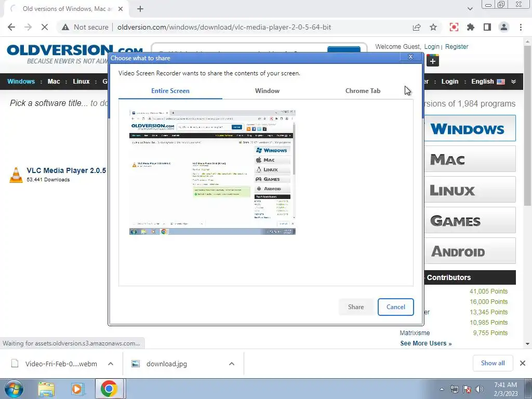
Task: Switch to the Chrome Tab option
Action: coord(363,91)
